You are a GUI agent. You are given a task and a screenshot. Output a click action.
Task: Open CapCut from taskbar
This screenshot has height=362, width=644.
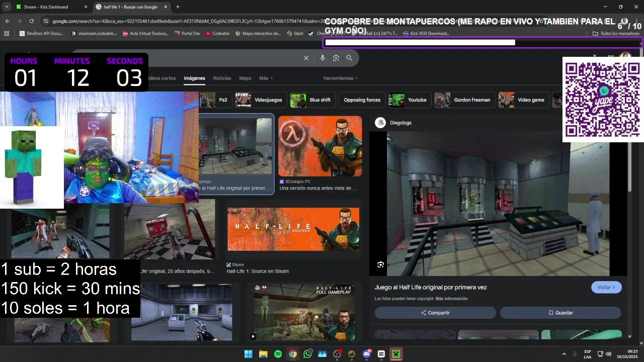coord(381,354)
